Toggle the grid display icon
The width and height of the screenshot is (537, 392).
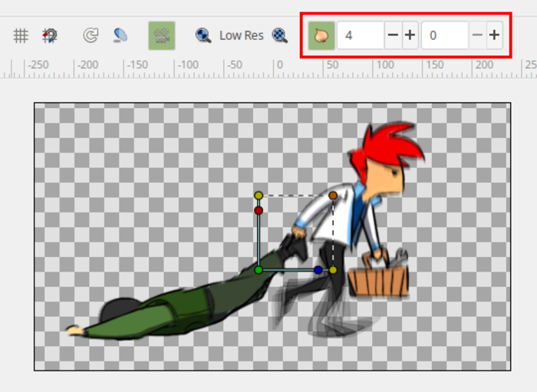(21, 35)
